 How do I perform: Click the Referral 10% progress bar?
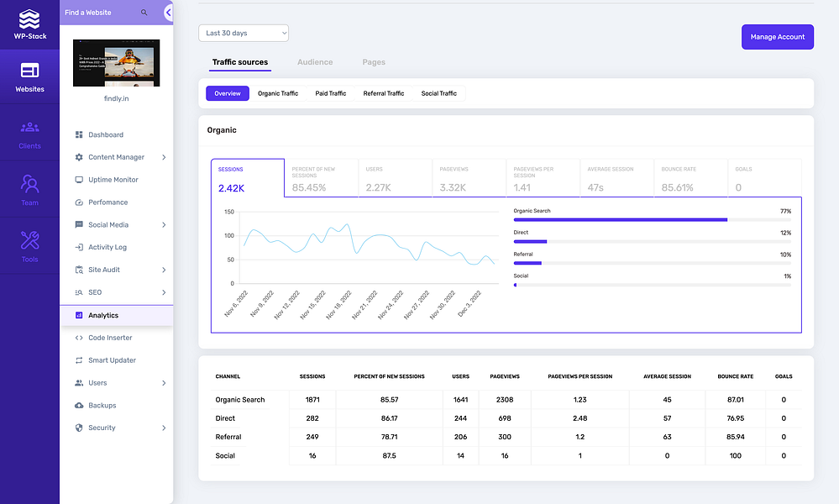coord(653,263)
